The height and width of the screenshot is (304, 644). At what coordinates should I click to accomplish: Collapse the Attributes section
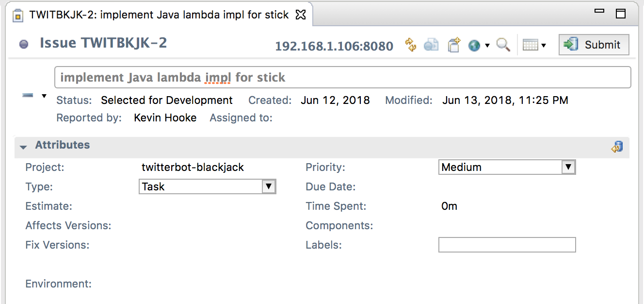[x=23, y=146]
